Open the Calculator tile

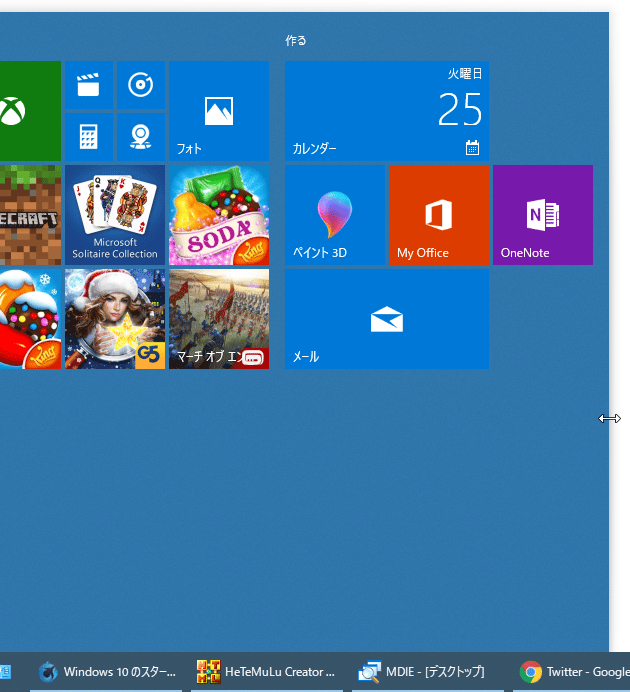[x=89, y=137]
